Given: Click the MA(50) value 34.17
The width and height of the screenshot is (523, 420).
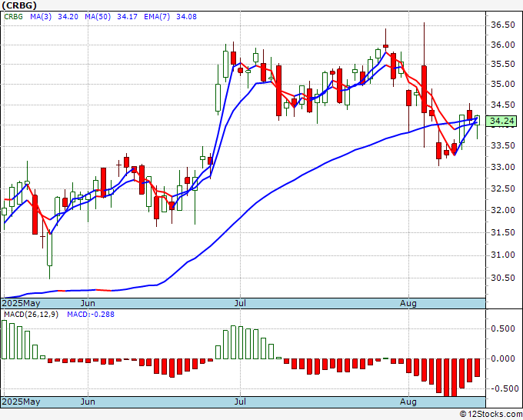Looking at the screenshot, I should click(127, 16).
